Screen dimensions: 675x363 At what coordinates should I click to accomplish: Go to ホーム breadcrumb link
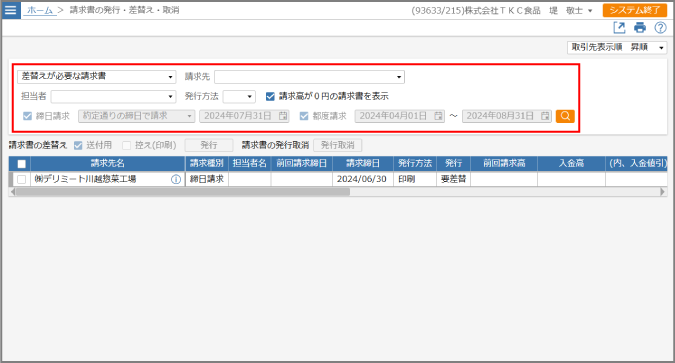click(40, 10)
